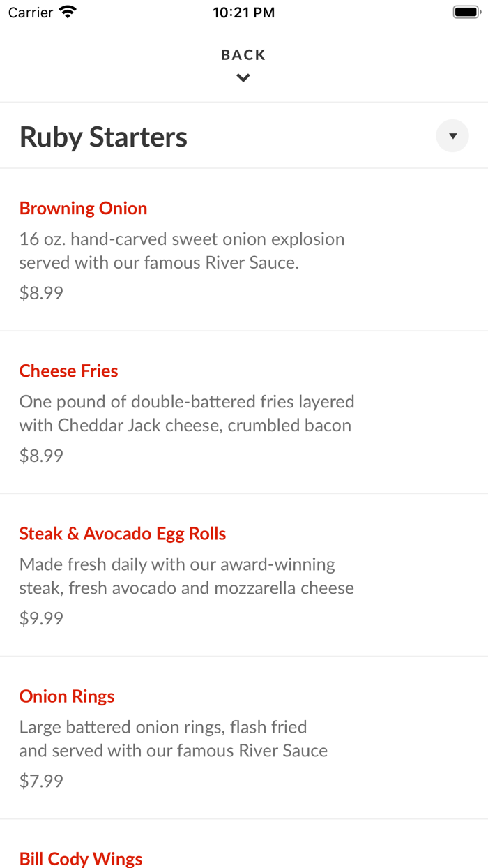The height and width of the screenshot is (868, 488).
Task: Click the Browning Onion description text
Action: click(181, 251)
